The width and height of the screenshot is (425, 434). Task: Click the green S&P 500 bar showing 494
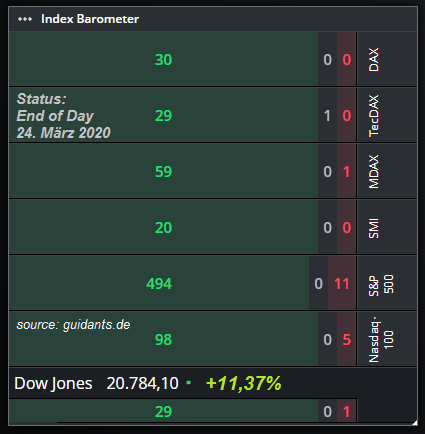coord(159,283)
